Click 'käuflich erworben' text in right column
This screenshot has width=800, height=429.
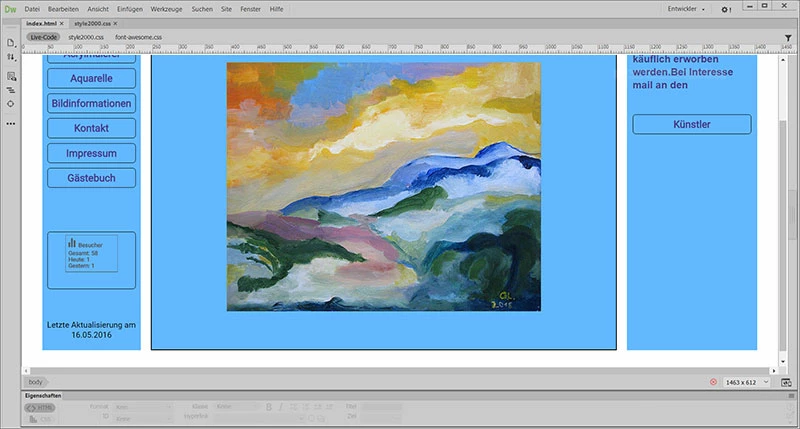coord(676,59)
